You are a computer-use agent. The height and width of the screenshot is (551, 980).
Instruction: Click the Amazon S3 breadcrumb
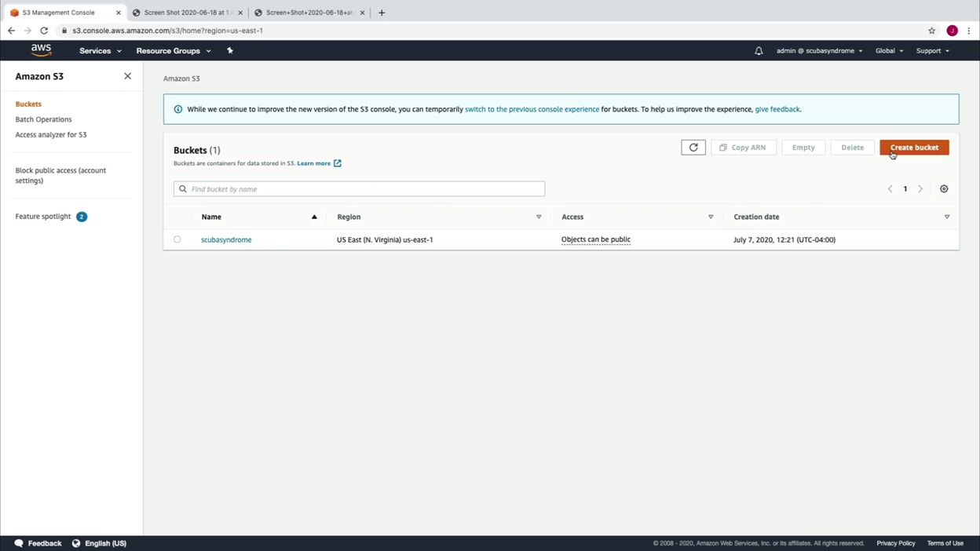181,78
